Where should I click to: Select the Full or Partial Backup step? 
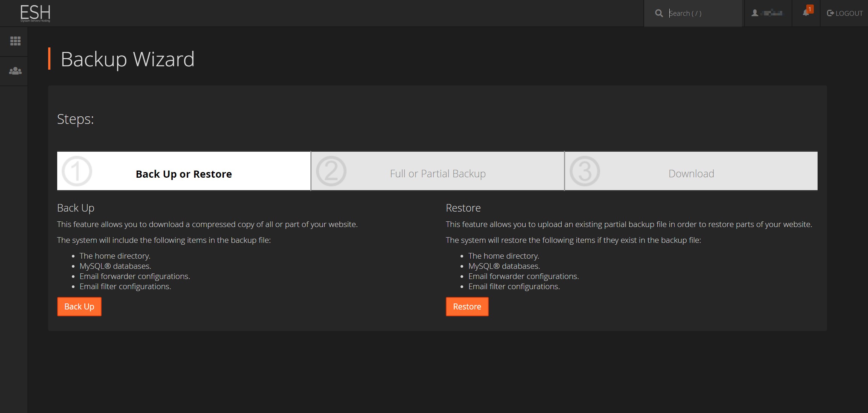438,174
